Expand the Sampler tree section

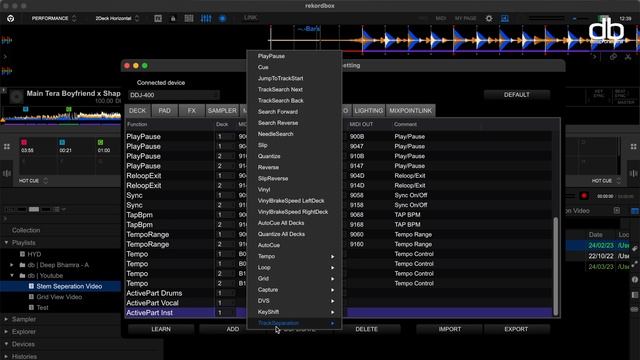6,319
